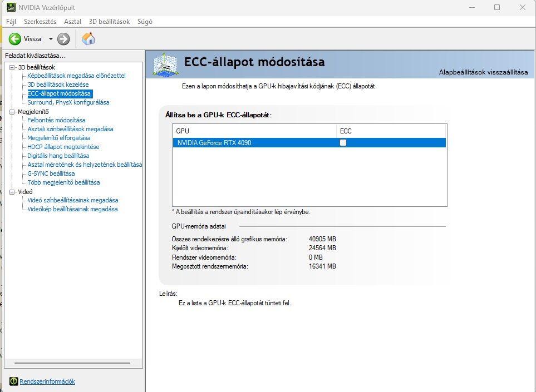Screen dimensions: 536x392
Task: Select HDCP állapot megtekintése
Action: (63, 146)
